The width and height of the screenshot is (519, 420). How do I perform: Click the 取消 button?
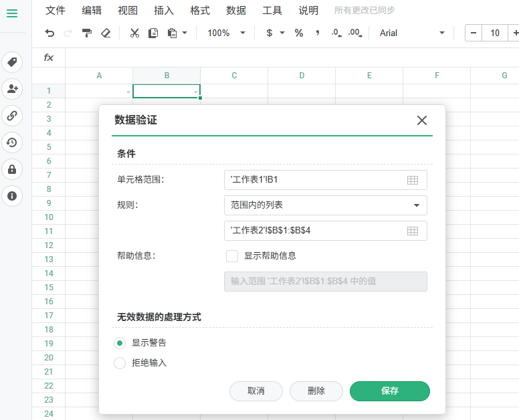tap(255, 391)
